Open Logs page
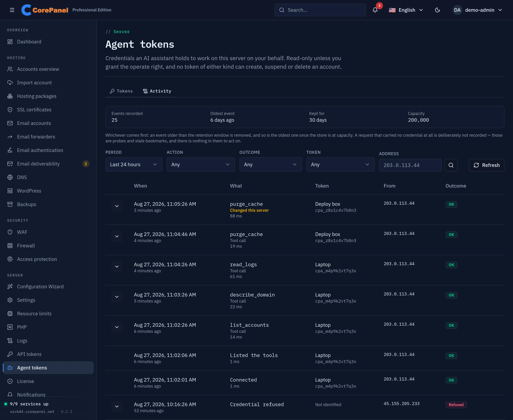This screenshot has height=420, width=513. pos(48,341)
